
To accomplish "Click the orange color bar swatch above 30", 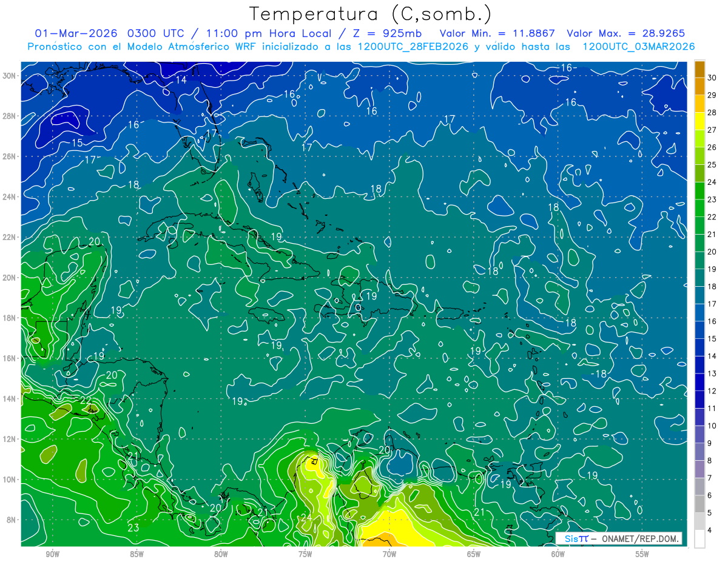I will coord(700,69).
